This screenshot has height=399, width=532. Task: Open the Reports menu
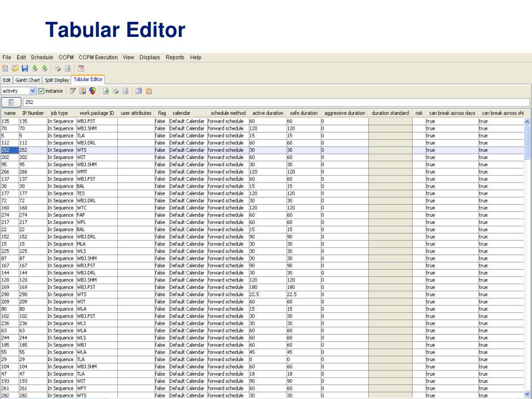[x=175, y=57]
